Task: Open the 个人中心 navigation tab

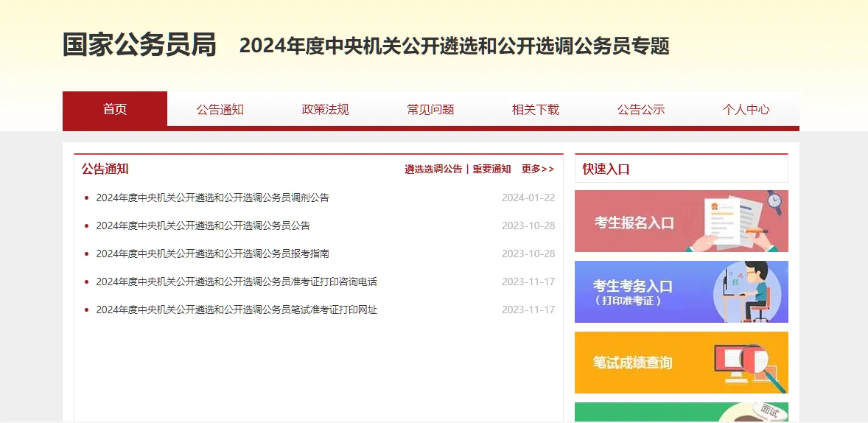Action: tap(746, 109)
